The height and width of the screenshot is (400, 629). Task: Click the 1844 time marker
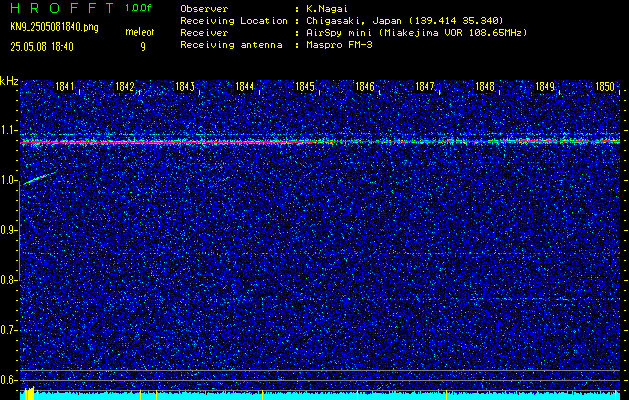pos(245,87)
